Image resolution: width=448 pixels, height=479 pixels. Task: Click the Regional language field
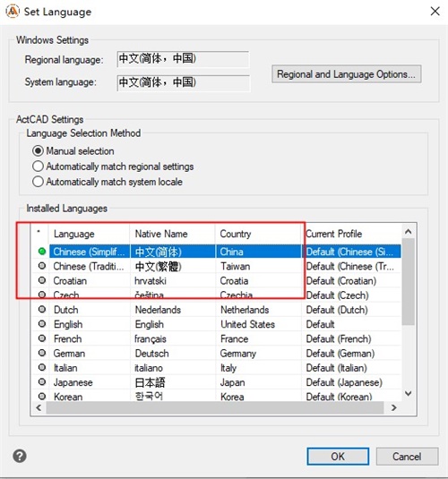point(183,59)
